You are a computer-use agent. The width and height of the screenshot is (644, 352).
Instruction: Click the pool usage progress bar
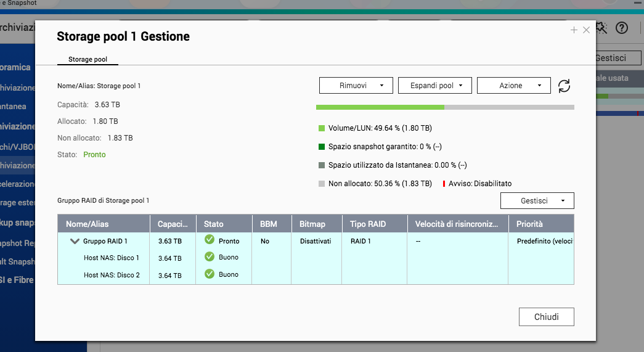click(x=445, y=107)
